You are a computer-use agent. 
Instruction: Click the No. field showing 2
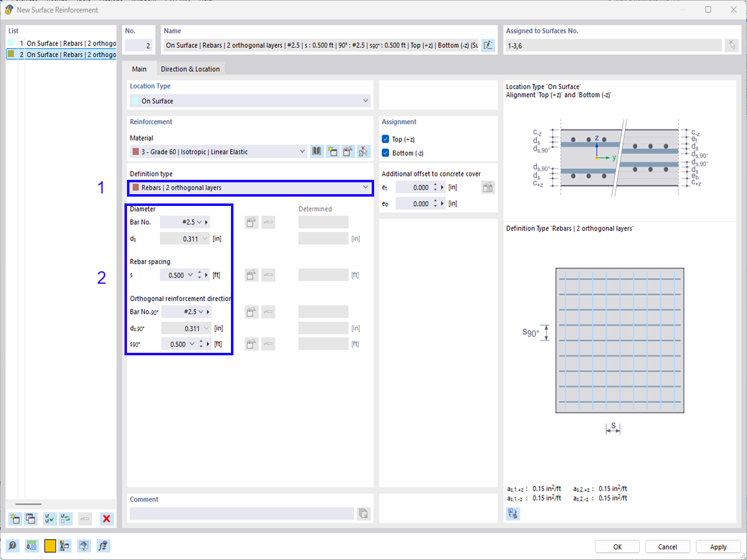139,45
